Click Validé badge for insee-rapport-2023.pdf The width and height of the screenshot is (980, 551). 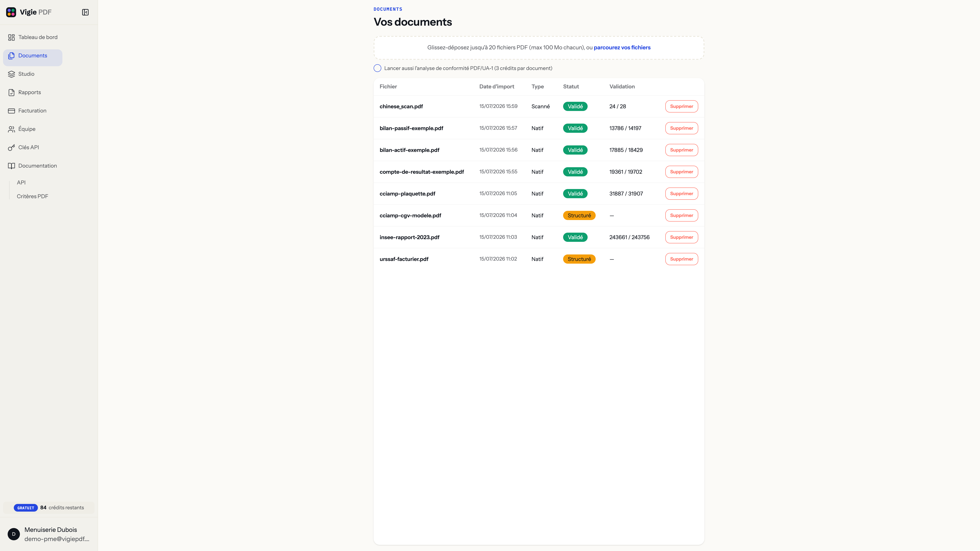[575, 237]
